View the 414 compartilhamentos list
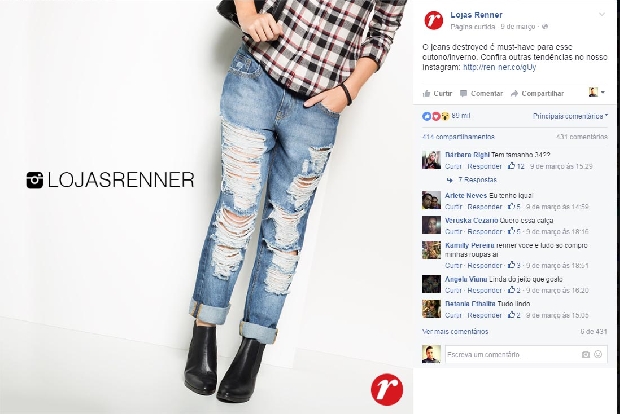Image resolution: width=620 pixels, height=414 pixels. coord(458,137)
